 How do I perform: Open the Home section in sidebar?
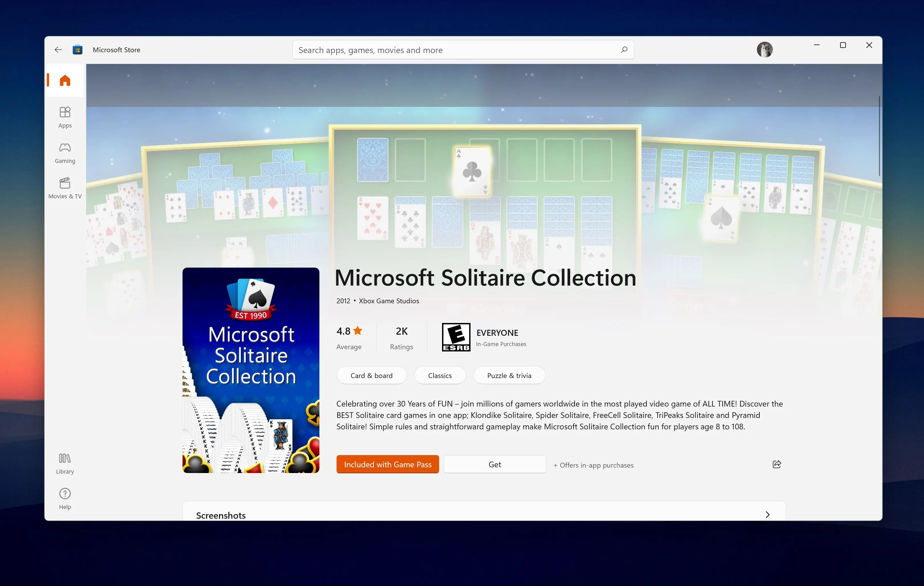point(65,80)
